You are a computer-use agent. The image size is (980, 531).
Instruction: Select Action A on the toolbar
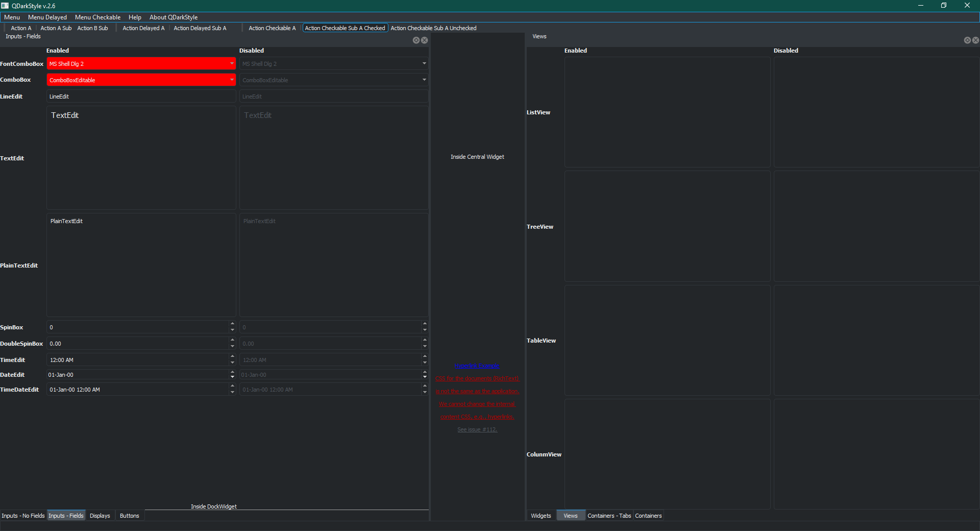click(20, 28)
